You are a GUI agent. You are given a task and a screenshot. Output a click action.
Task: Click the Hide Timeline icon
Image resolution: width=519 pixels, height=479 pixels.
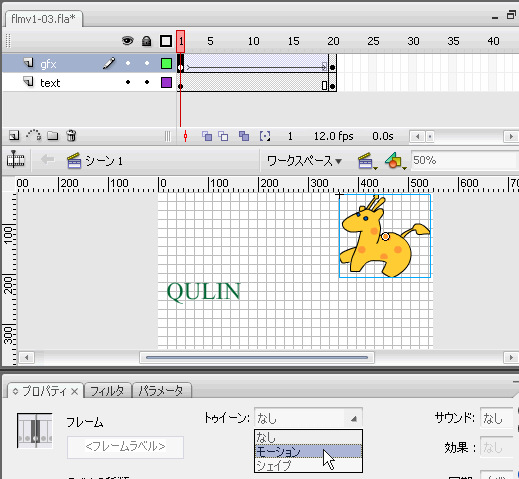point(15,160)
